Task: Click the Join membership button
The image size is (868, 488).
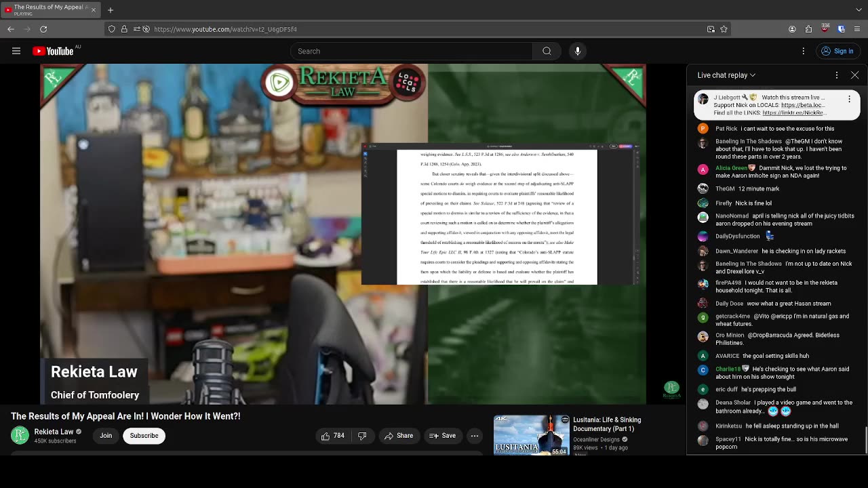Action: click(106, 436)
